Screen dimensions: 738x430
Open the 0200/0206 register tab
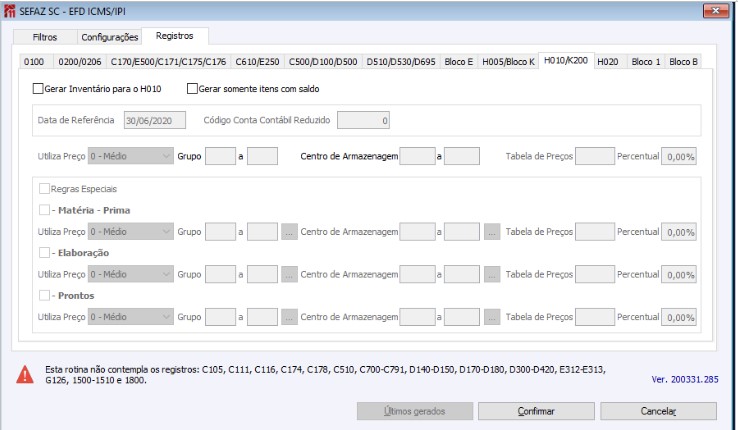[x=80, y=62]
